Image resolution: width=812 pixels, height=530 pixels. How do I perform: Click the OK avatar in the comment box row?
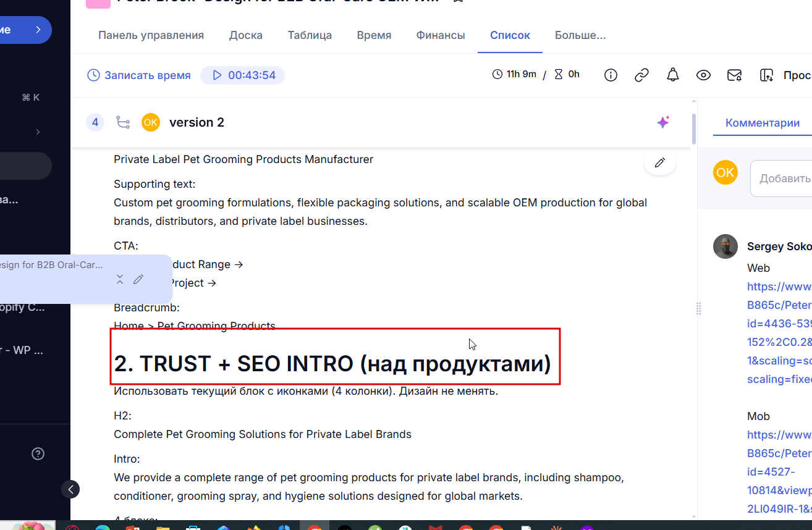click(725, 172)
